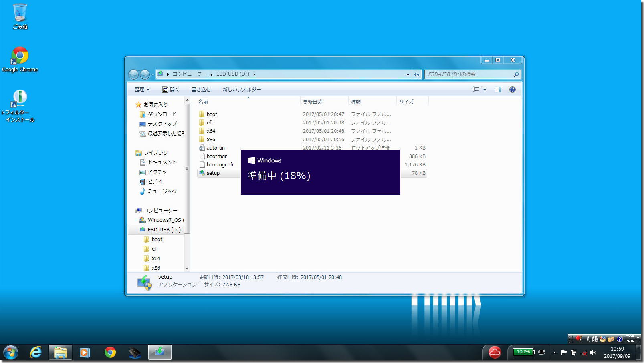644x363 pixels.
Task: Expand the arrow before コンピューター breadcrumb
Action: [x=168, y=74]
